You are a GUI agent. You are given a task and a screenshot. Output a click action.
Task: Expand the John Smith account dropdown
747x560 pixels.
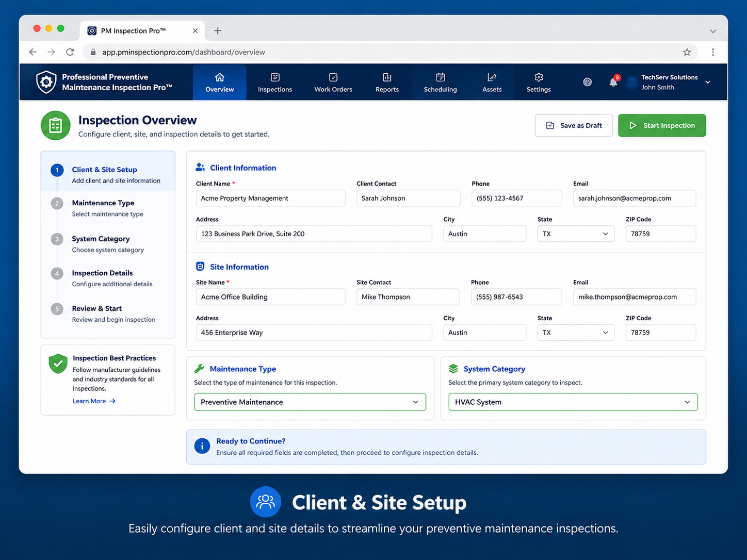point(708,83)
